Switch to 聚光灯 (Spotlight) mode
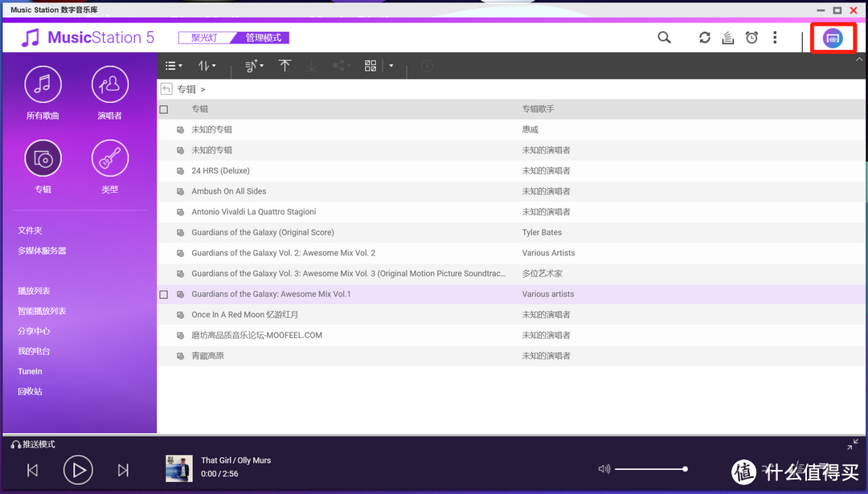868x494 pixels. coord(204,38)
